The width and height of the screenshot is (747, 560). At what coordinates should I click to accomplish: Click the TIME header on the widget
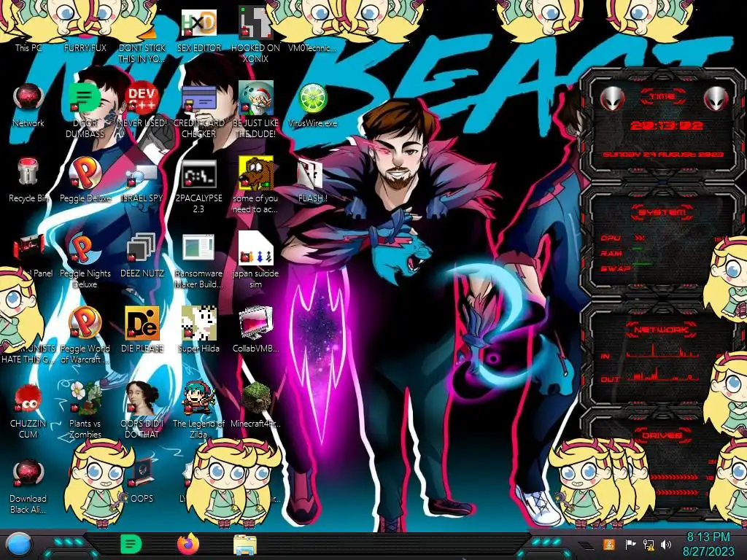(662, 97)
